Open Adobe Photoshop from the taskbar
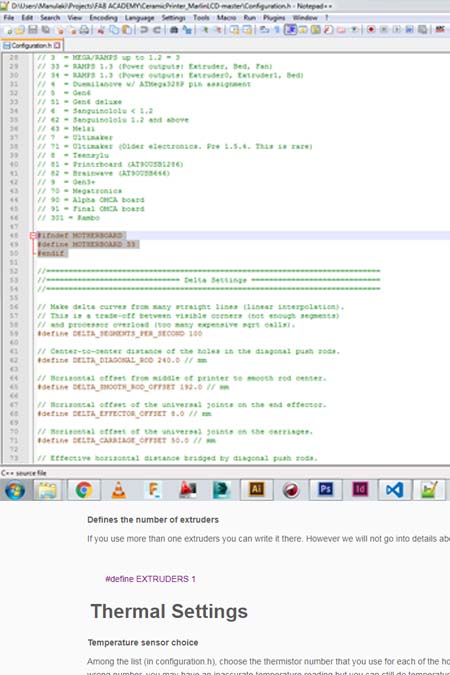The width and height of the screenshot is (450, 675). click(x=325, y=490)
